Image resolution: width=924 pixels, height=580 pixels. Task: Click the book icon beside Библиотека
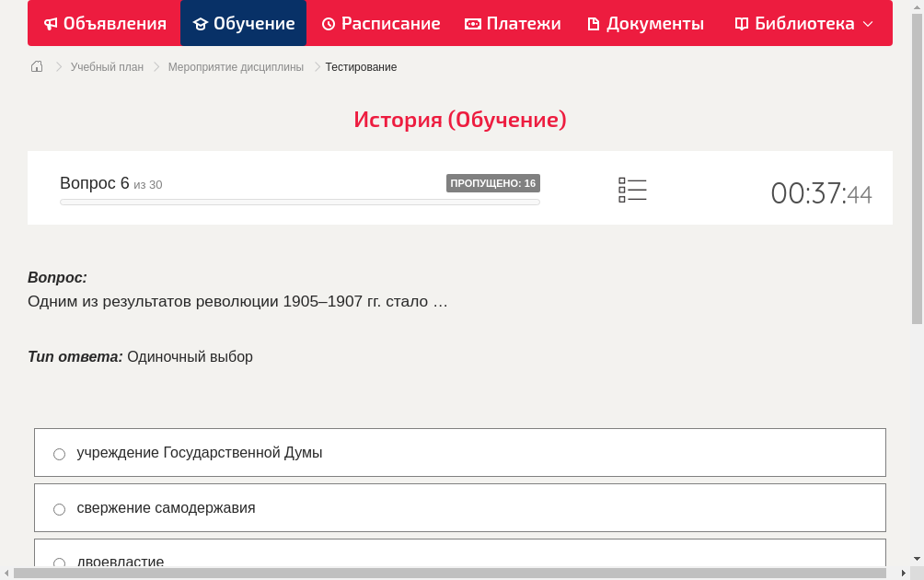[x=742, y=24]
